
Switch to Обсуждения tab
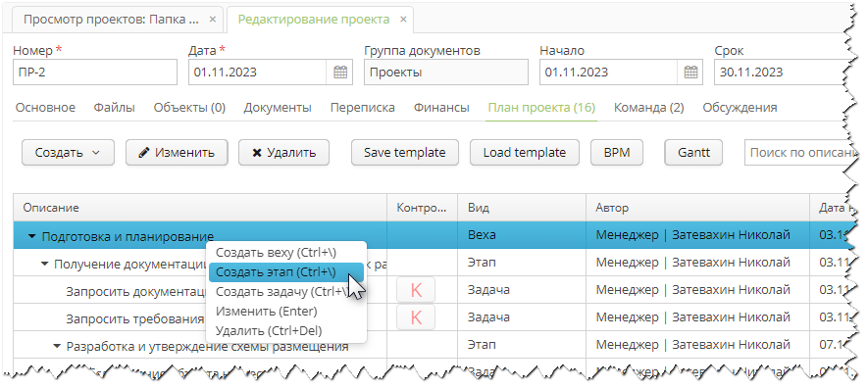click(x=740, y=108)
